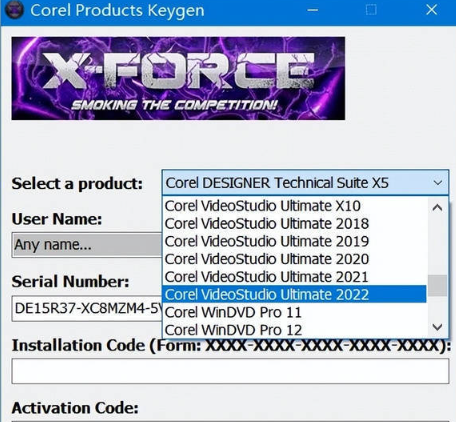Viewport: 456px width, 422px height.
Task: Click the Corel DESIGNER Technical Suite X5 combo box
Action: click(x=305, y=183)
